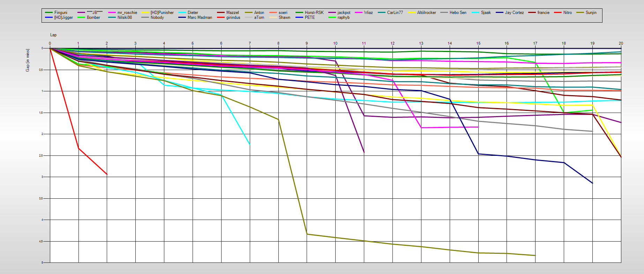Click the Finguni green legend line swatch
The width and height of the screenshot is (644, 274).
point(49,13)
